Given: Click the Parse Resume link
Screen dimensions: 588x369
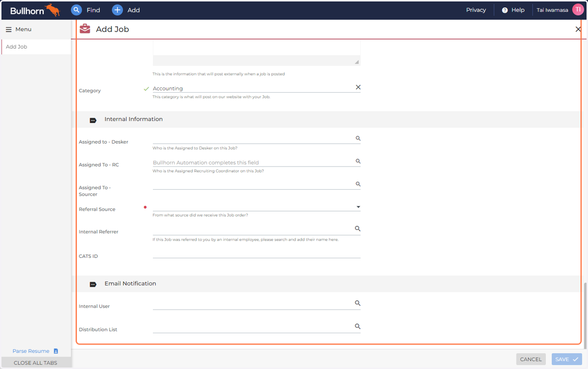Looking at the screenshot, I should coord(31,351).
